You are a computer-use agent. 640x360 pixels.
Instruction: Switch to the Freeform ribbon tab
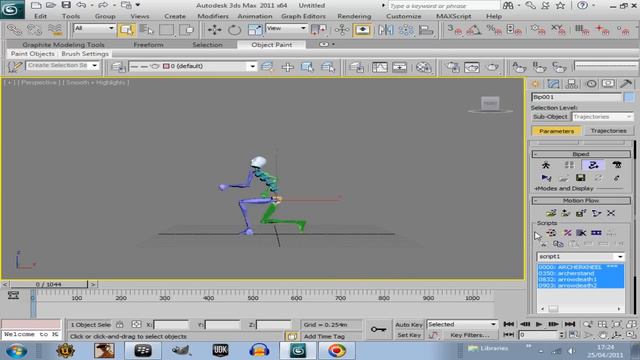pos(148,44)
